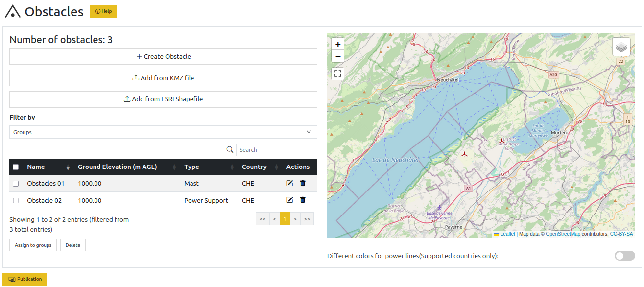Zoom out on the map

(337, 56)
